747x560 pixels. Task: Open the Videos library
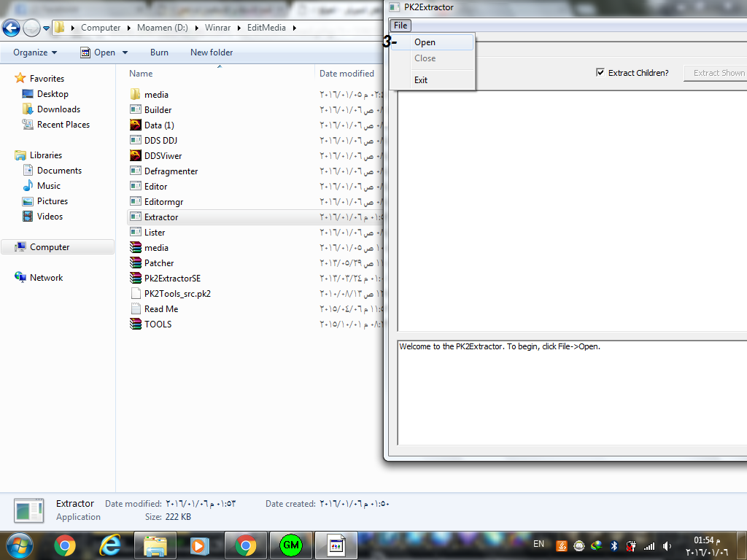coord(50,216)
